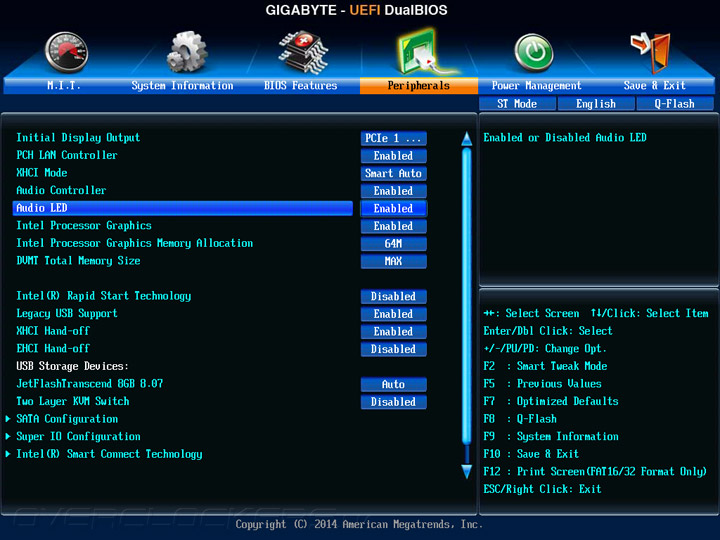Select the XHCI Mode label
The image size is (720, 540).
point(42,173)
